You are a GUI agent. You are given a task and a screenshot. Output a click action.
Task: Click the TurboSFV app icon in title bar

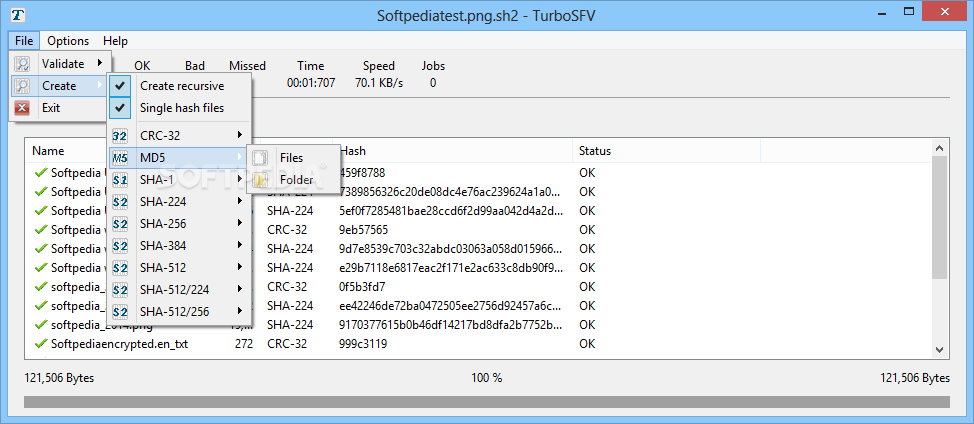19,15
